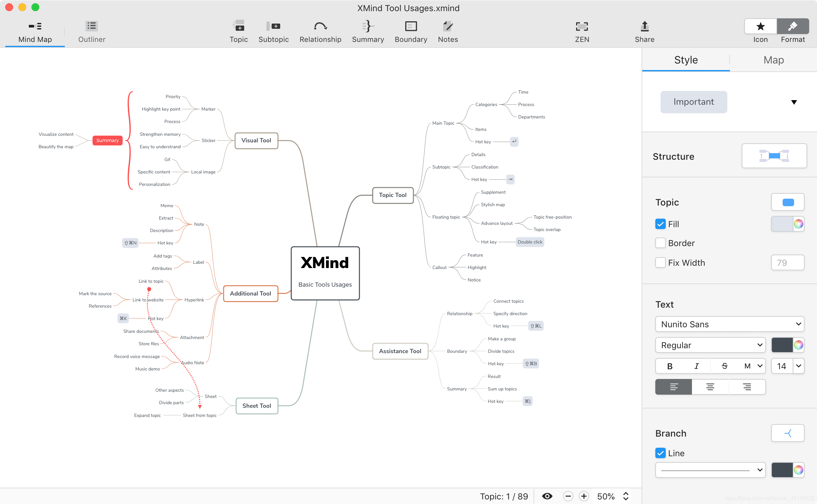The image size is (817, 504).
Task: Click the Share button icon
Action: (x=644, y=26)
